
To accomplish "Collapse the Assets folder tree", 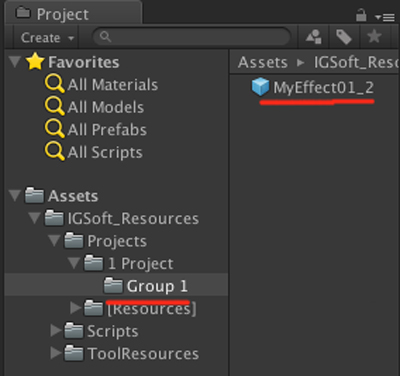I will pyautogui.click(x=15, y=195).
